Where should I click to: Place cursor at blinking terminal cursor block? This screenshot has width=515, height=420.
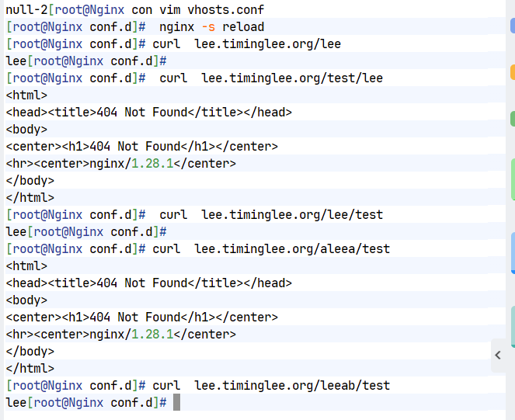(176, 402)
